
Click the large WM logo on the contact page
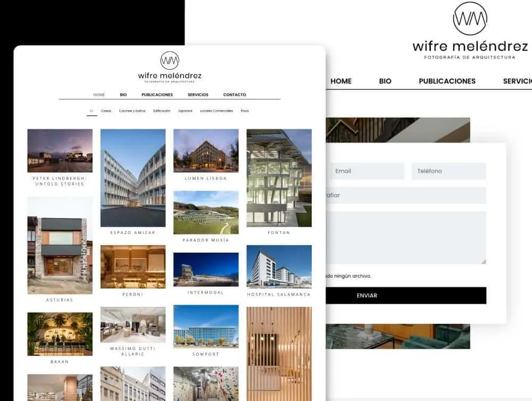470,18
